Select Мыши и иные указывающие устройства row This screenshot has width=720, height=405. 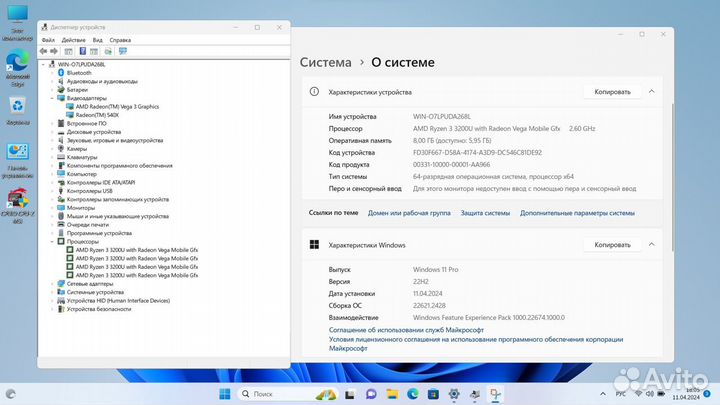click(118, 216)
